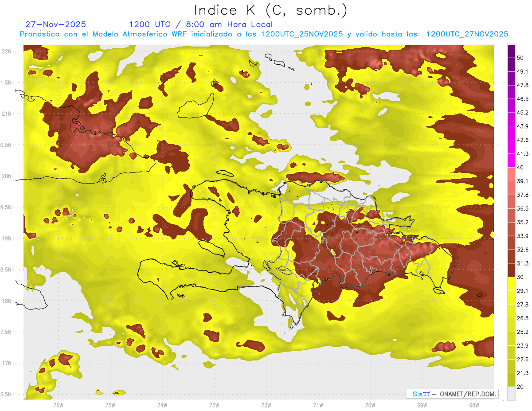The height and width of the screenshot is (411, 532).
Task: Click the '22N' latitude label
Action: [8, 51]
